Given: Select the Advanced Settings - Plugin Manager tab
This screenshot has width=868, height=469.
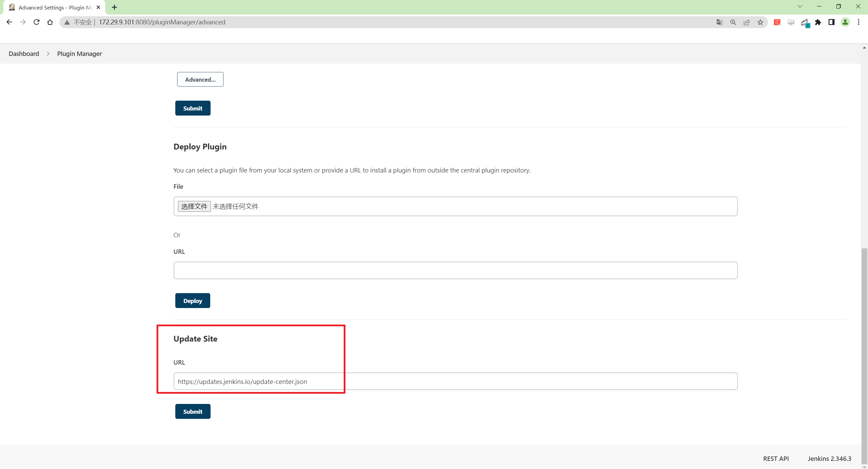Looking at the screenshot, I should (54, 7).
